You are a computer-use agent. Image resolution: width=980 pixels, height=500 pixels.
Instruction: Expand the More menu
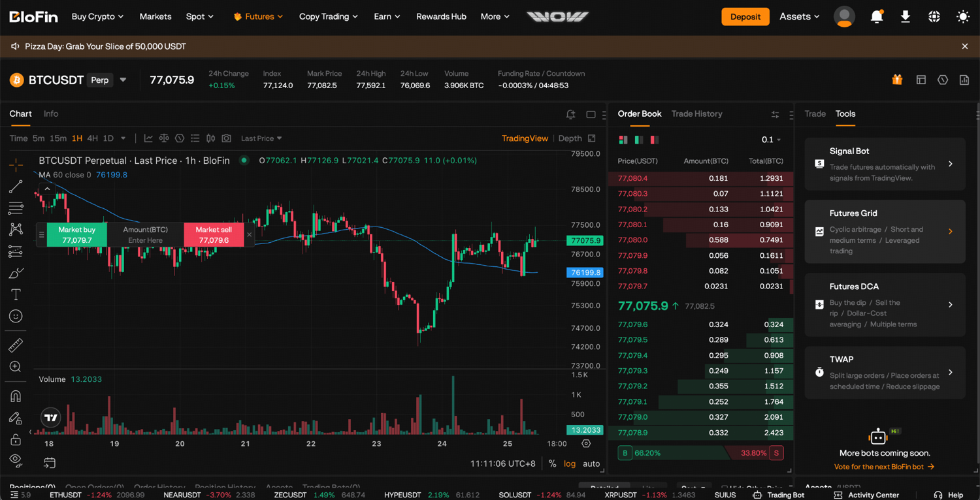point(495,16)
